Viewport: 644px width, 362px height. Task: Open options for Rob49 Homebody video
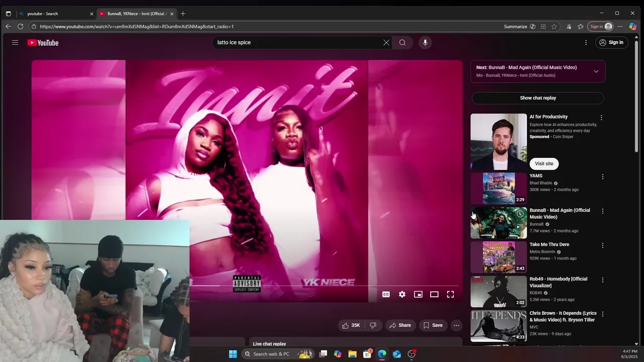pyautogui.click(x=602, y=280)
